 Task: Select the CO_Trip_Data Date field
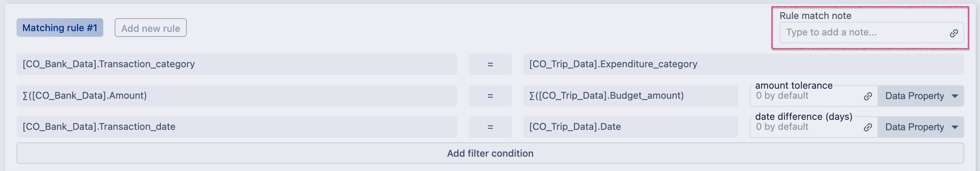(631, 127)
